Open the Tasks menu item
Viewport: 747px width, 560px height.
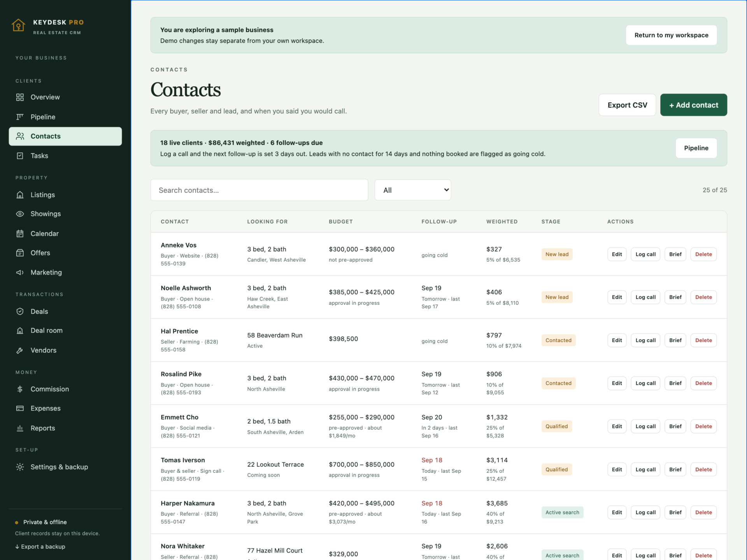coord(65,156)
